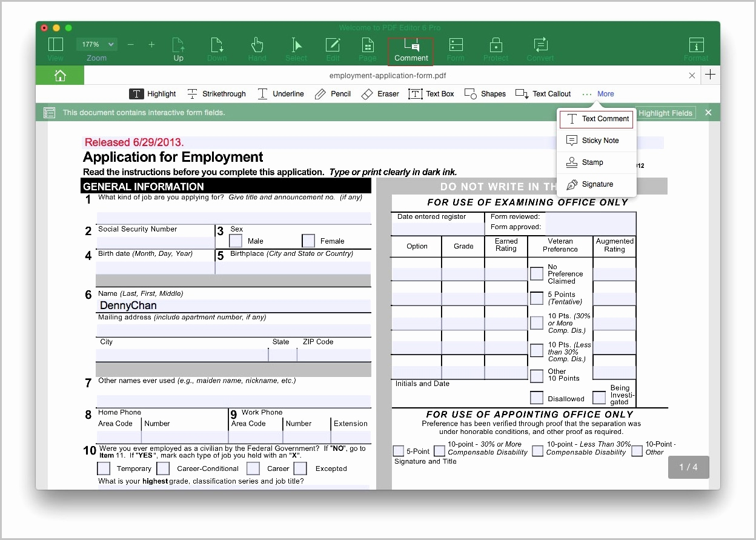Screen dimensions: 756x540
Task: Click the Home button
Action: point(59,75)
